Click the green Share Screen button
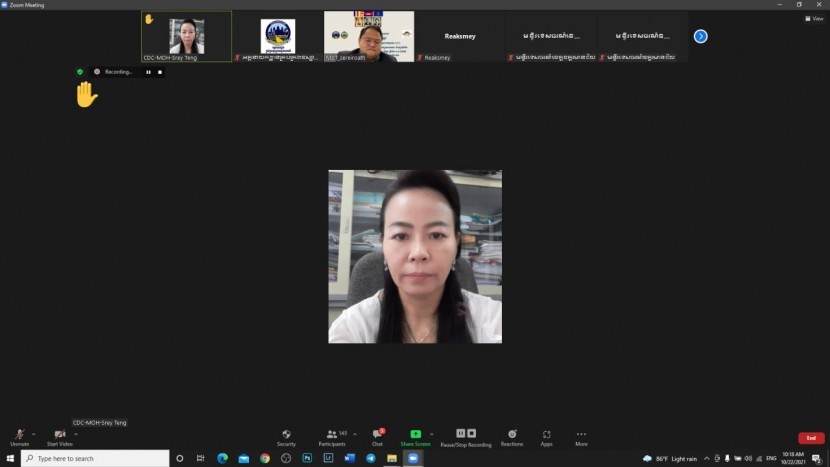This screenshot has height=467, width=830. click(x=415, y=436)
